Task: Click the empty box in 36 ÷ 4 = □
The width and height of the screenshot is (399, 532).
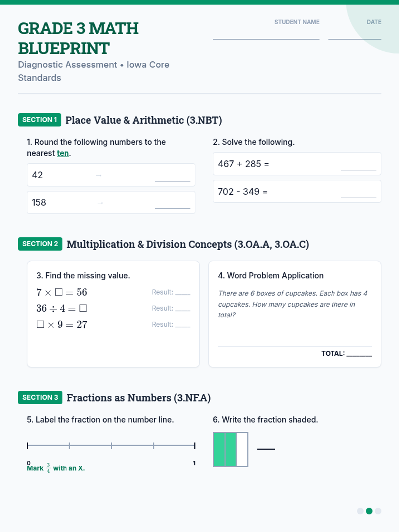Action: [83, 308]
